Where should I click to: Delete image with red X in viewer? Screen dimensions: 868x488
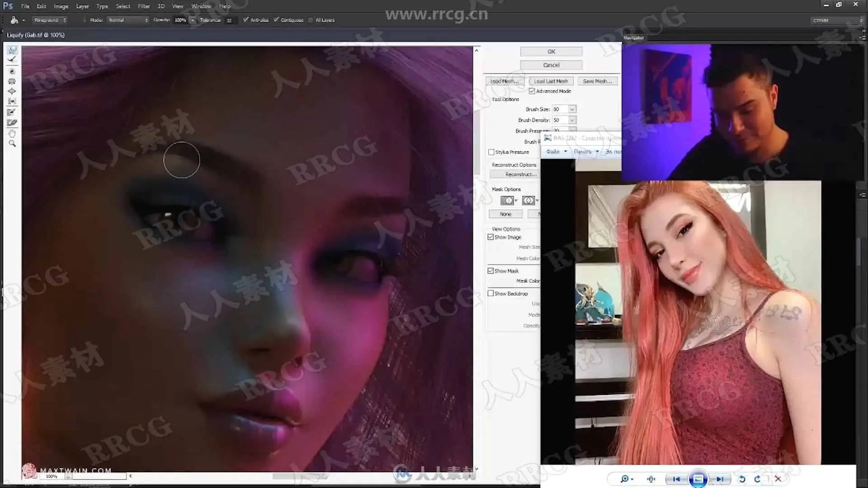[x=778, y=479]
